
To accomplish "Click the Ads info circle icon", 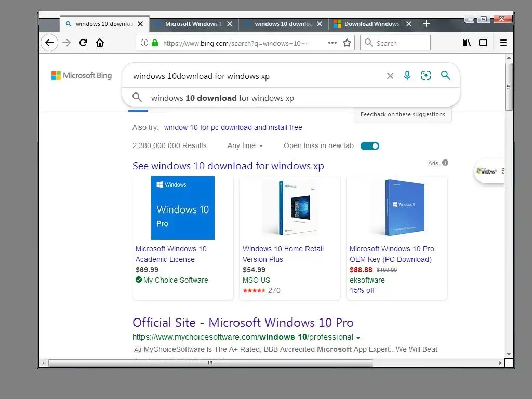I will coord(445,163).
